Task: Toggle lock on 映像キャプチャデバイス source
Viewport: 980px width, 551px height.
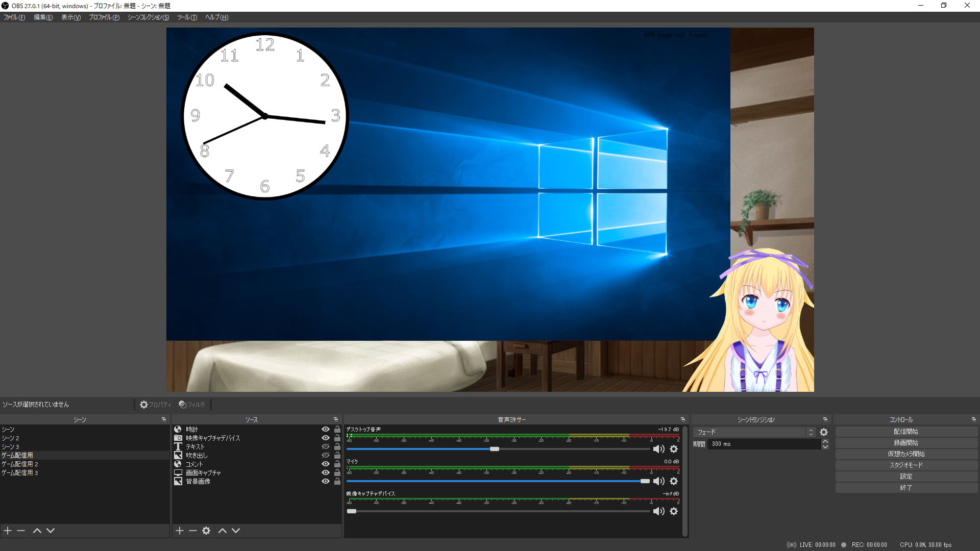Action: click(x=337, y=438)
